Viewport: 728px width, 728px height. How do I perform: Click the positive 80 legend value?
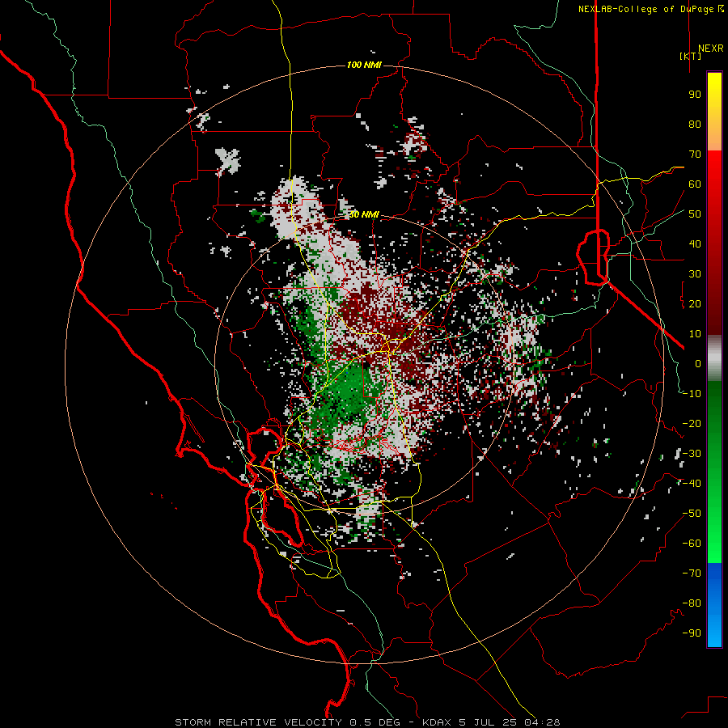click(695, 124)
